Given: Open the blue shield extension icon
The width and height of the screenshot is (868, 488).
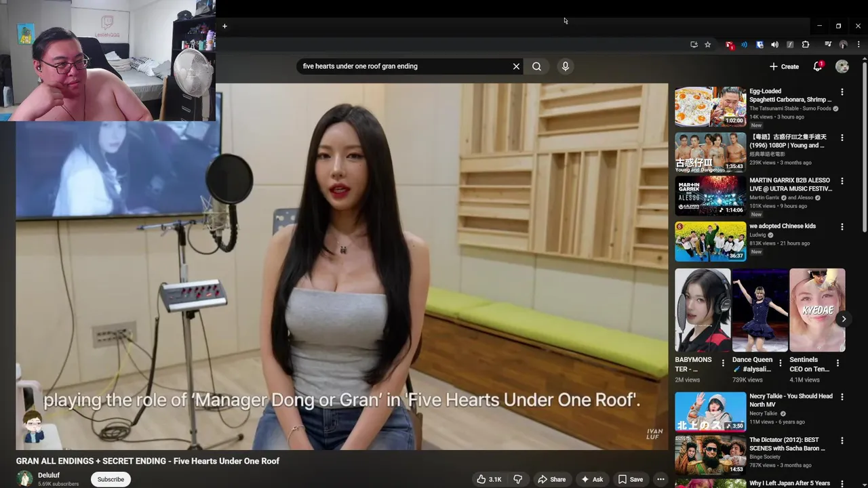Looking at the screenshot, I should pyautogui.click(x=759, y=45).
